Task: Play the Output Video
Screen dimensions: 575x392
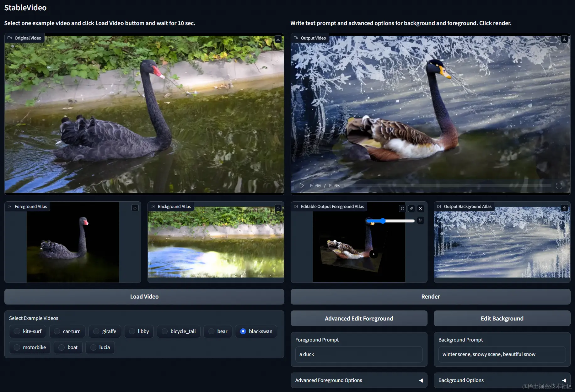Action: pyautogui.click(x=302, y=186)
